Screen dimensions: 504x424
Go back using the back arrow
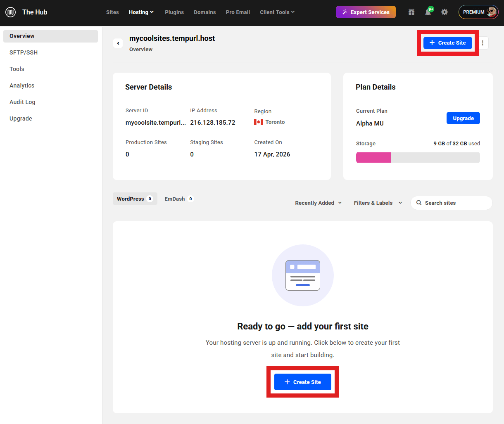tap(118, 43)
